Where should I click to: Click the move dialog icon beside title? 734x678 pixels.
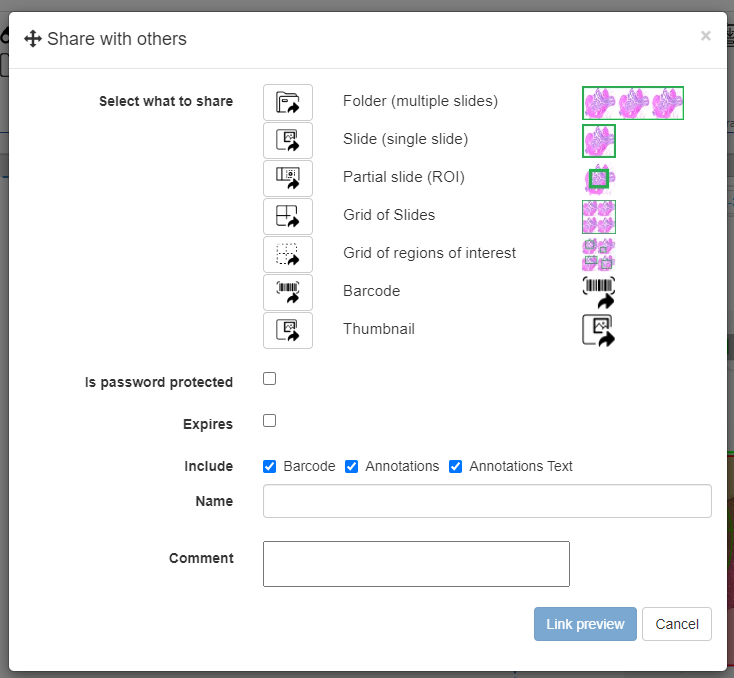coord(33,39)
